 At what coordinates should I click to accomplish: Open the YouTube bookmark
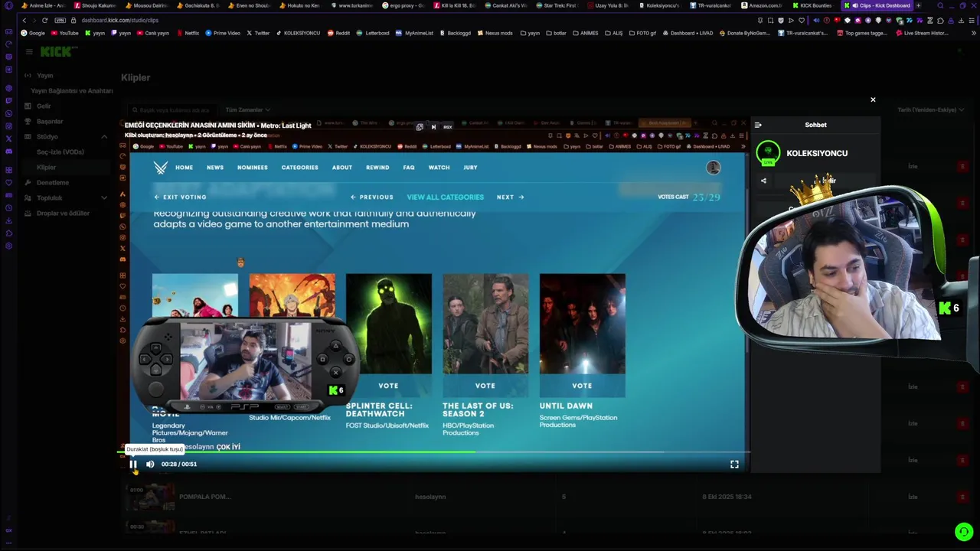[65, 33]
